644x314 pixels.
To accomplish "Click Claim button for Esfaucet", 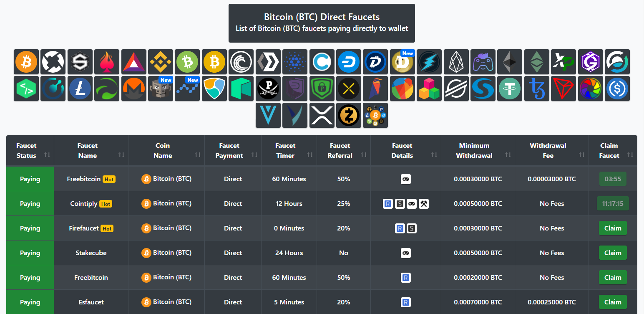I will [x=613, y=302].
